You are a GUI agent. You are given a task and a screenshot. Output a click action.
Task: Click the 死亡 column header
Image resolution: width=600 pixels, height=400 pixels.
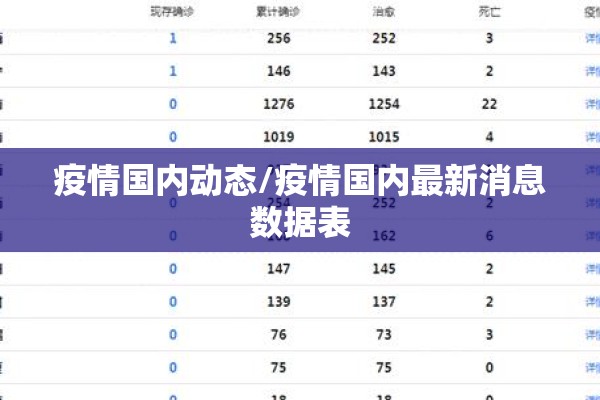point(489,12)
